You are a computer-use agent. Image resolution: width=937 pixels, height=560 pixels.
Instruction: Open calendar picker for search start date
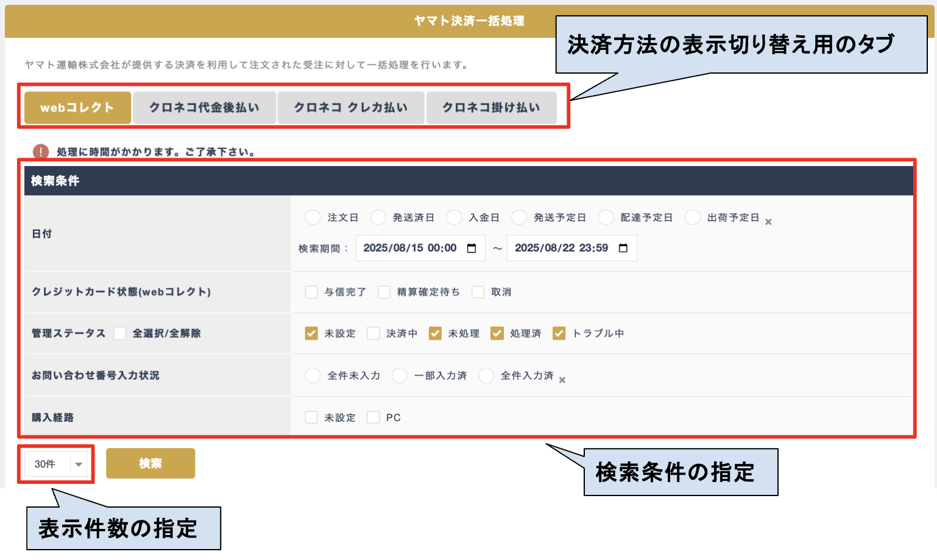point(472,248)
